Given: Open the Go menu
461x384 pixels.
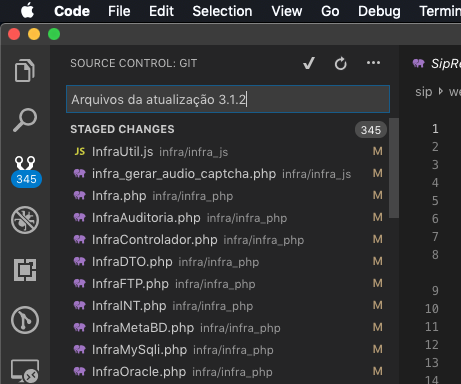Looking at the screenshot, I should 330,11.
